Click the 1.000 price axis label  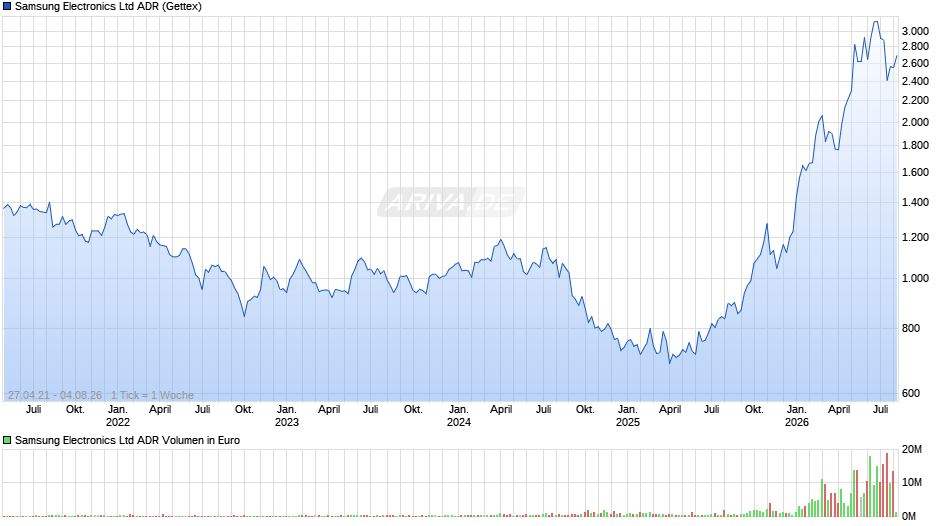pyautogui.click(x=915, y=279)
